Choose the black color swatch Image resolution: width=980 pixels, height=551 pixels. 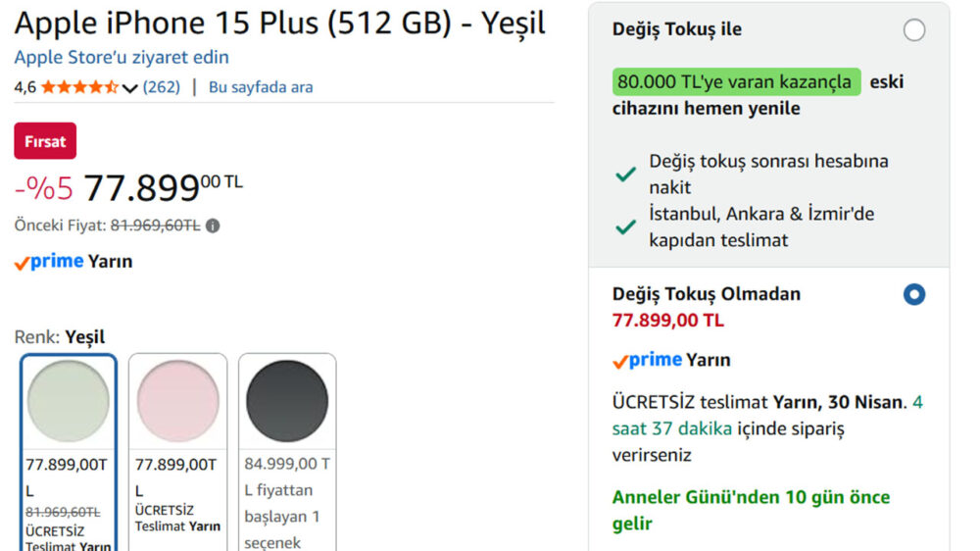point(287,401)
